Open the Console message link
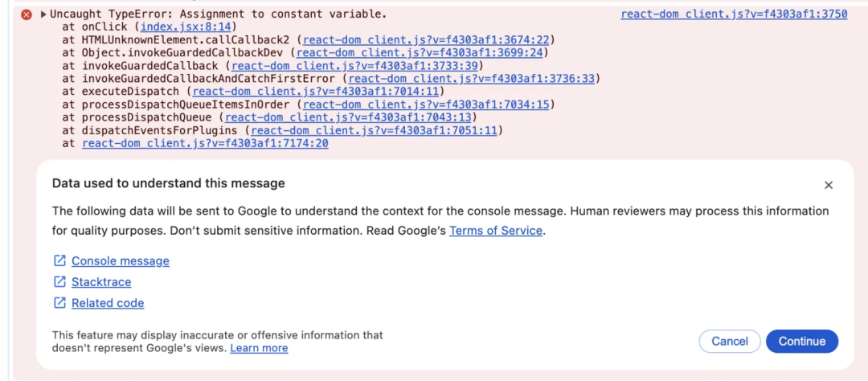Viewport: 868px width, 381px height. tap(121, 260)
